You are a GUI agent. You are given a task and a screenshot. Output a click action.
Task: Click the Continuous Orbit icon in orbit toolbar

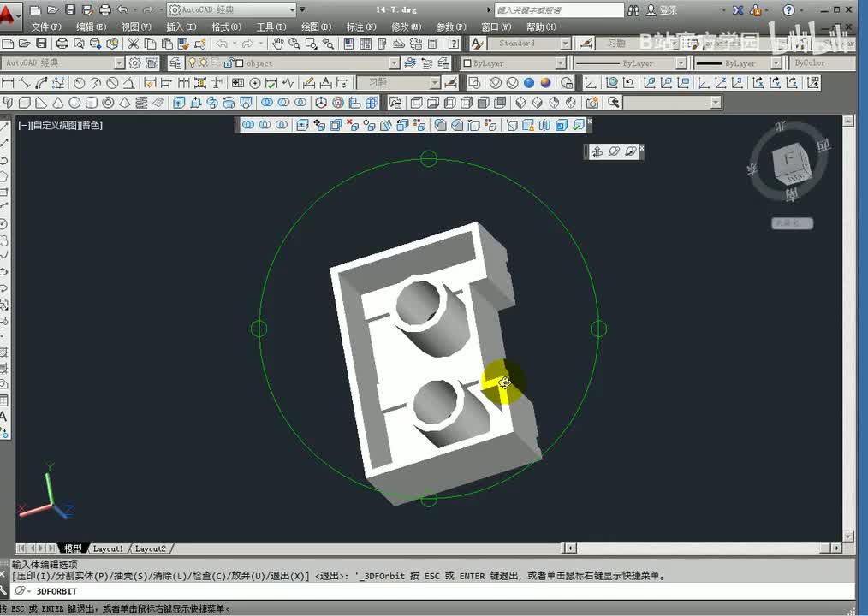click(631, 151)
